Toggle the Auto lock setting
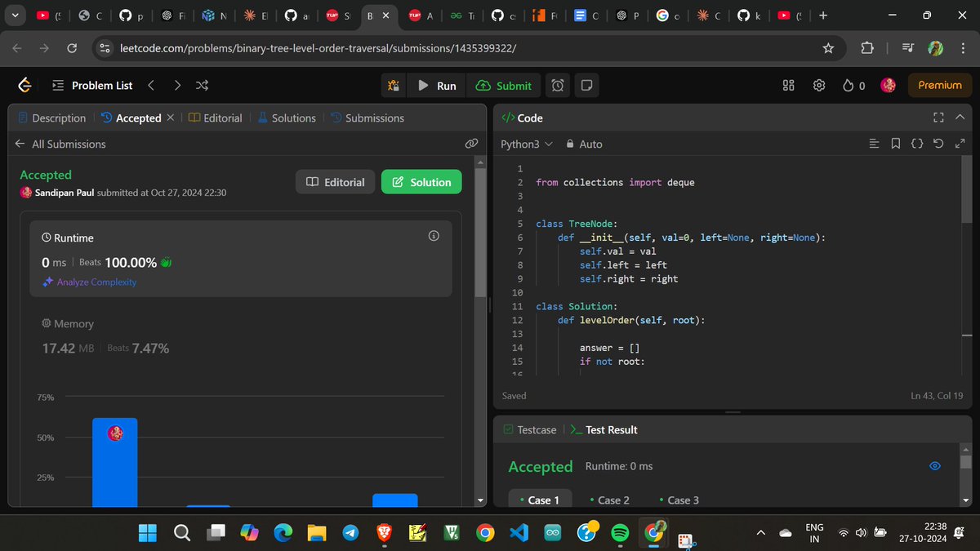Screen dimensions: 980x551 [x=584, y=144]
